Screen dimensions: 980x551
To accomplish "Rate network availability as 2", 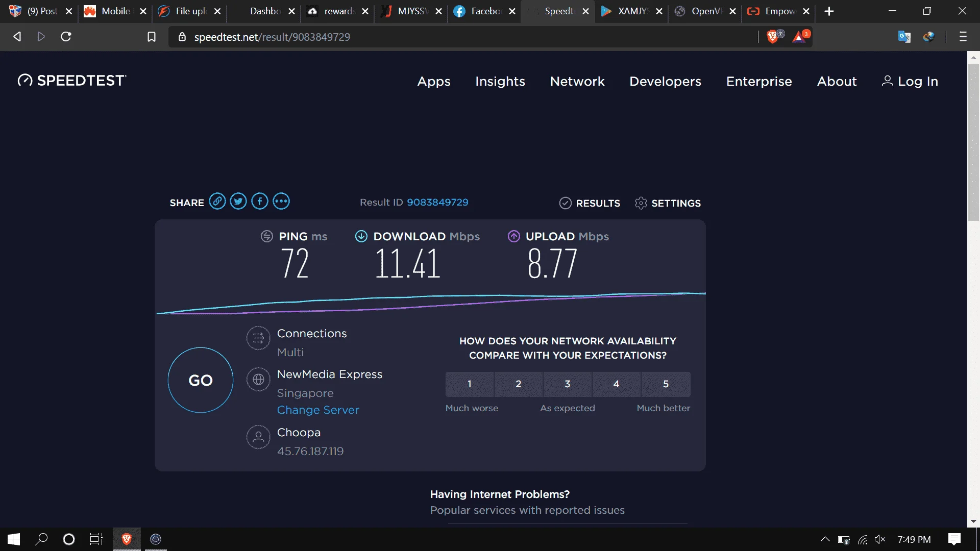I will (519, 384).
